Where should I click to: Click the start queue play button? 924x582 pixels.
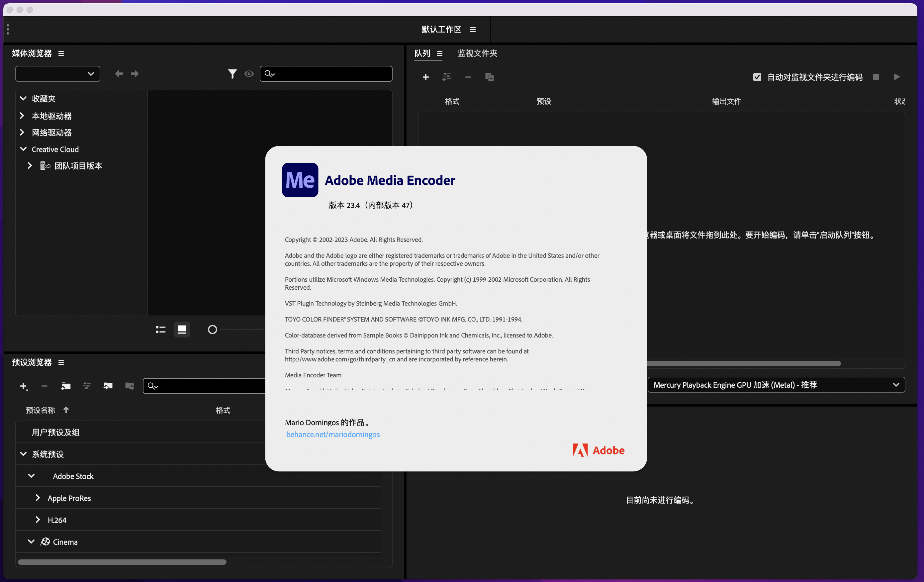pos(897,77)
